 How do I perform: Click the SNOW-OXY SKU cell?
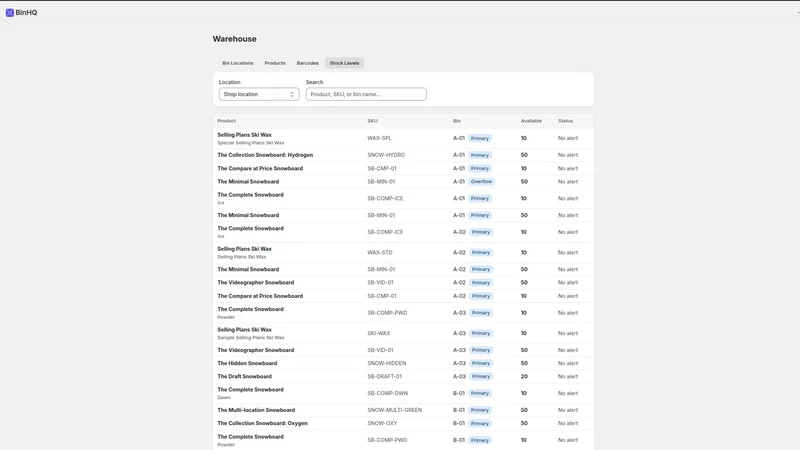tap(382, 423)
